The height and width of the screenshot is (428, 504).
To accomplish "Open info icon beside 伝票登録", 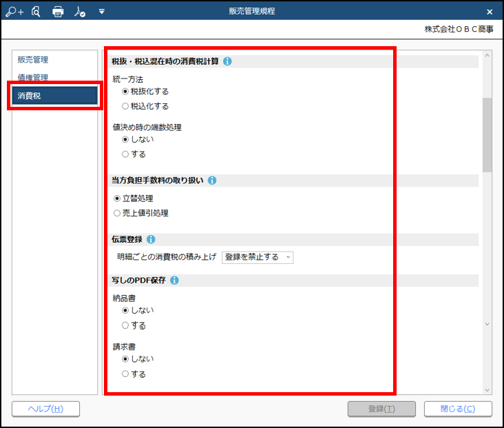I will pyautogui.click(x=151, y=239).
